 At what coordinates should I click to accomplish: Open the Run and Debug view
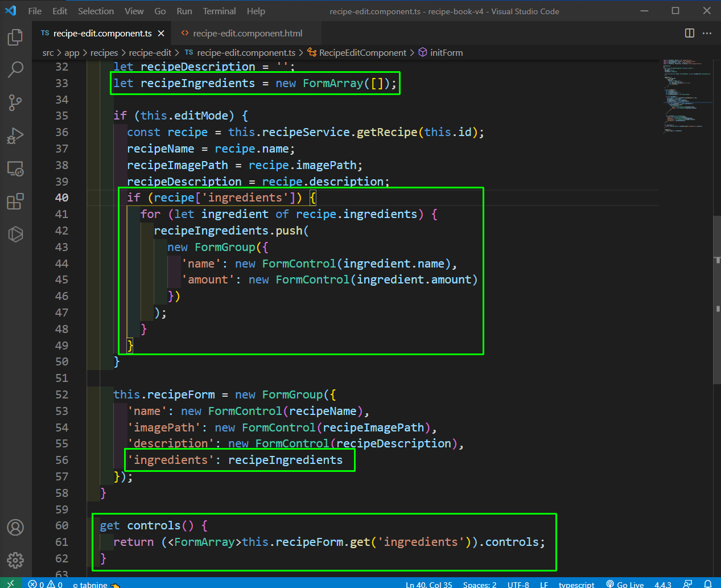click(15, 135)
